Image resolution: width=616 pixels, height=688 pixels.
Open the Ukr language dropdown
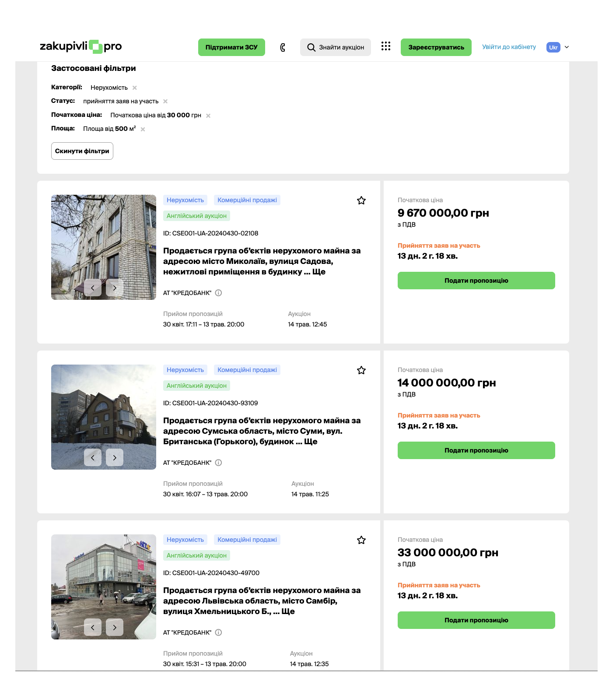[x=558, y=47]
